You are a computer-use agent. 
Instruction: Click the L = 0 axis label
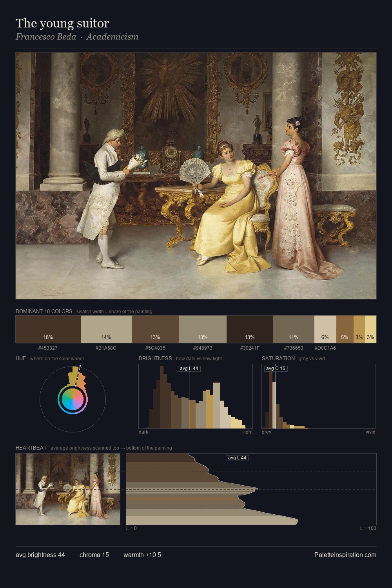131,528
